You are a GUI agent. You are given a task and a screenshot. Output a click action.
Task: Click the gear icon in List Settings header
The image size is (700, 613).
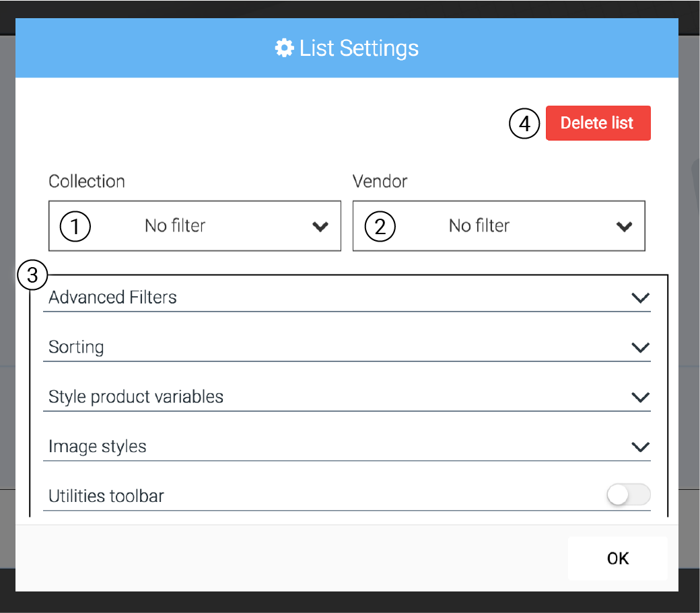tap(285, 48)
